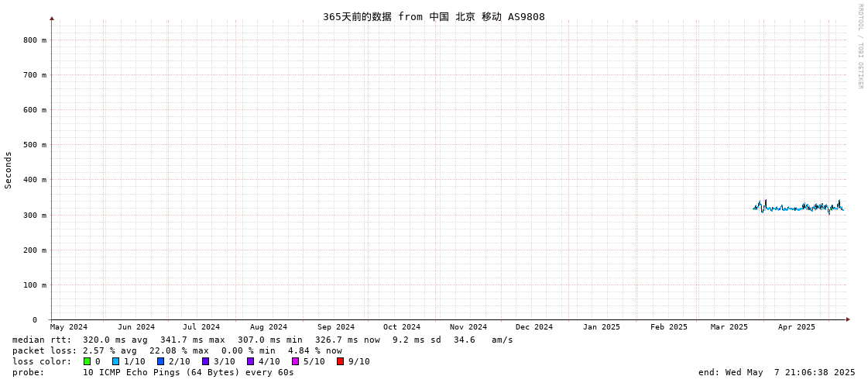Viewport: 868px width, 383px height.
Task: Click the red 9/10 loss swatch
Action: point(340,361)
